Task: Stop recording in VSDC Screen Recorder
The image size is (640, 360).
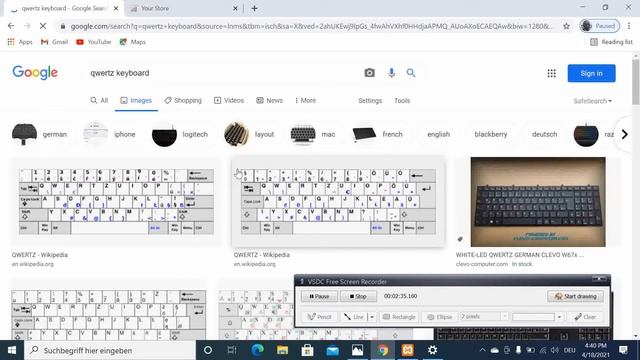Action: [358, 296]
